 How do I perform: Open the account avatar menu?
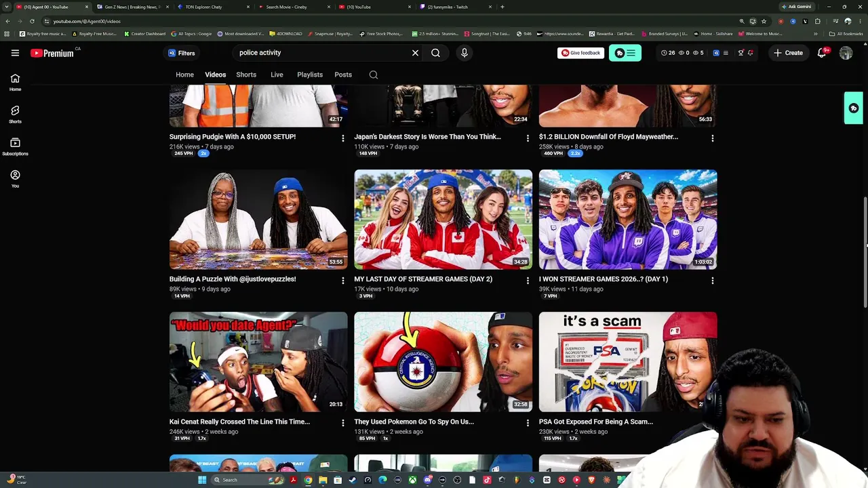click(846, 53)
